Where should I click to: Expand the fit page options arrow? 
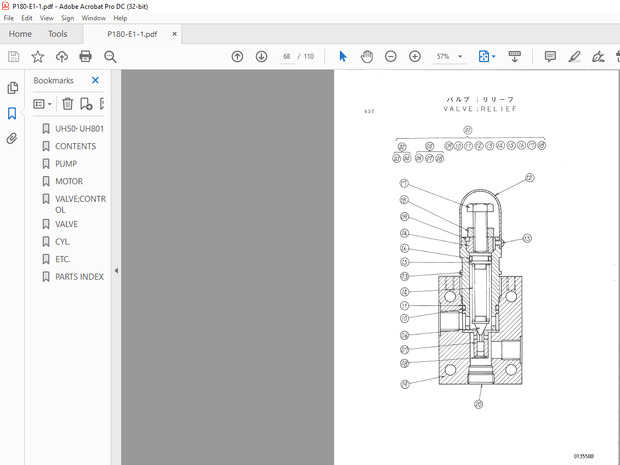(493, 57)
